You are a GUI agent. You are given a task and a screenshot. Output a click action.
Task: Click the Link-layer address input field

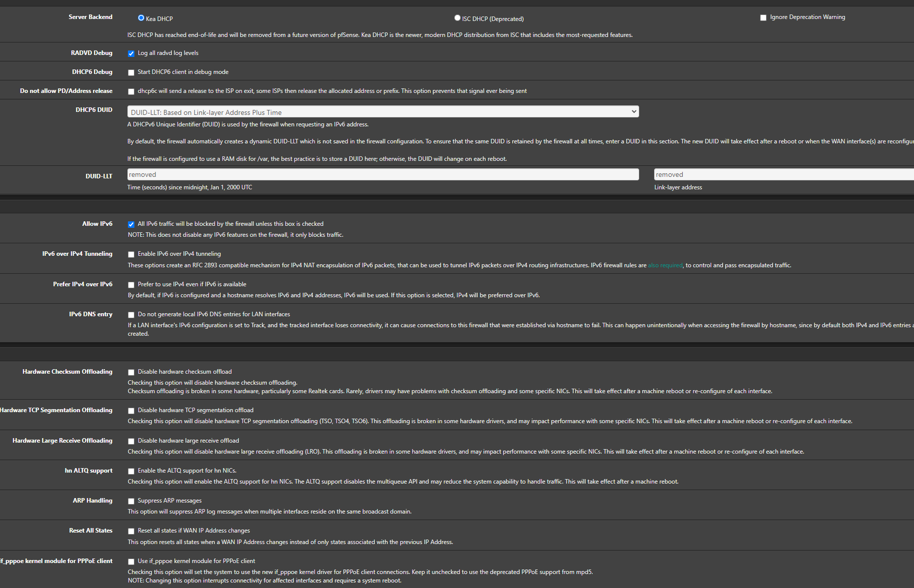783,174
